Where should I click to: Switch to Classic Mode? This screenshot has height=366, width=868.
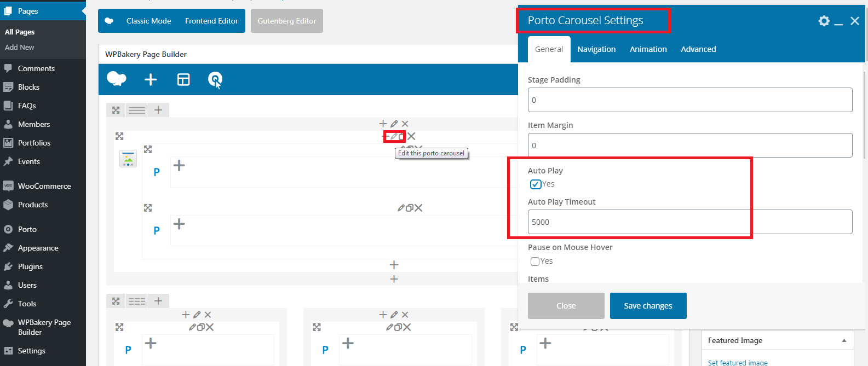(148, 21)
